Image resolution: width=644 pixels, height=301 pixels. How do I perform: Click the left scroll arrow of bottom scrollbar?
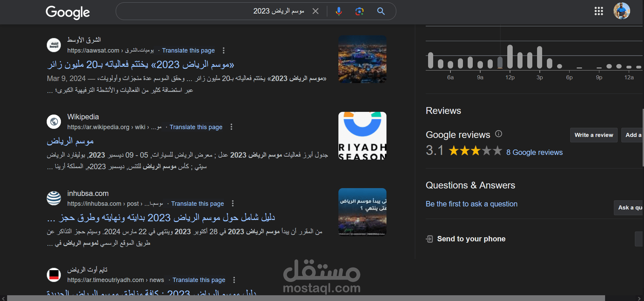pos(3,298)
